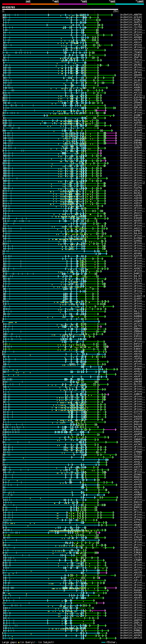This screenshot has height=644, width=146.
Task: Select hit label UniRef100_Q5CHL3
Action: pos(131,191)
